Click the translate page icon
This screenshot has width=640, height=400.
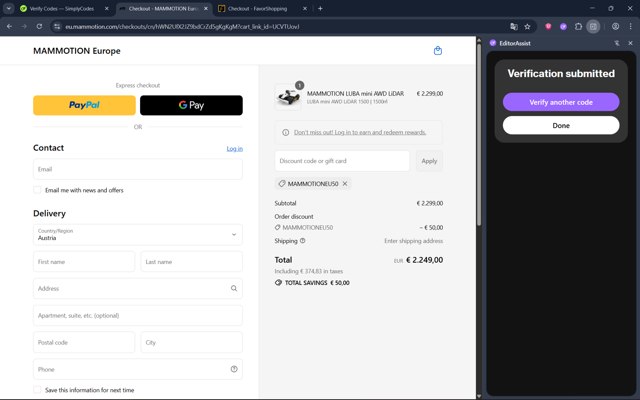coord(514,27)
